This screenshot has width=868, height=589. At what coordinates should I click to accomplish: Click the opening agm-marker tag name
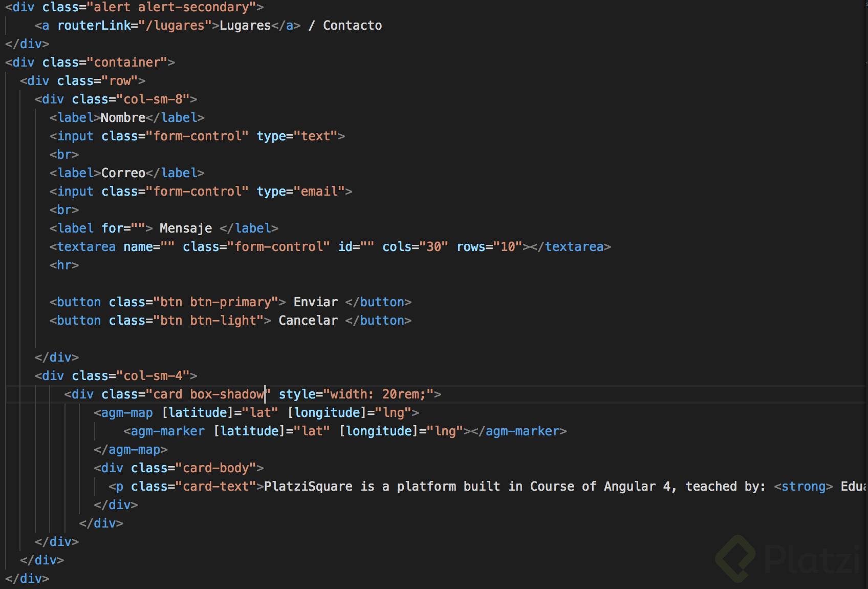point(167,431)
